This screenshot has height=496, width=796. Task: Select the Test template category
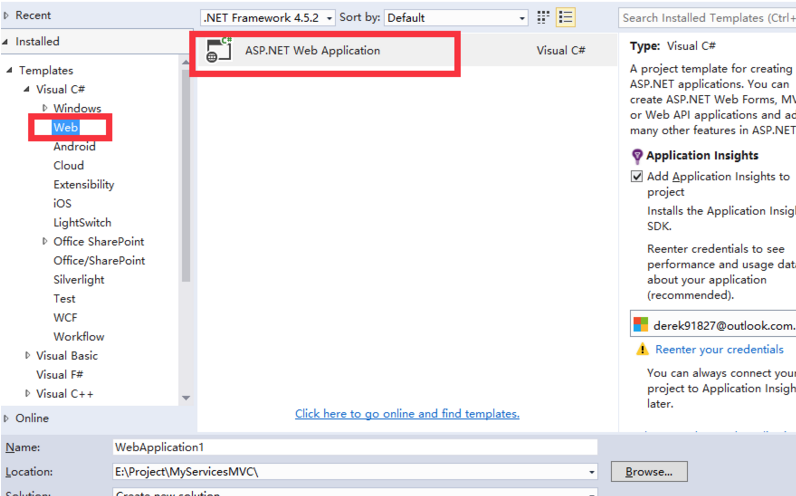pos(64,299)
